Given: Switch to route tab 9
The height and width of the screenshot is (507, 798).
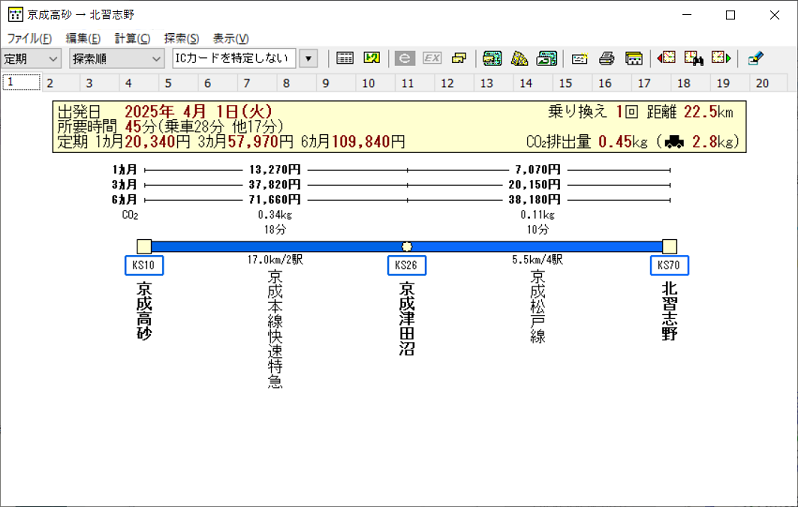Looking at the screenshot, I should pos(336,83).
